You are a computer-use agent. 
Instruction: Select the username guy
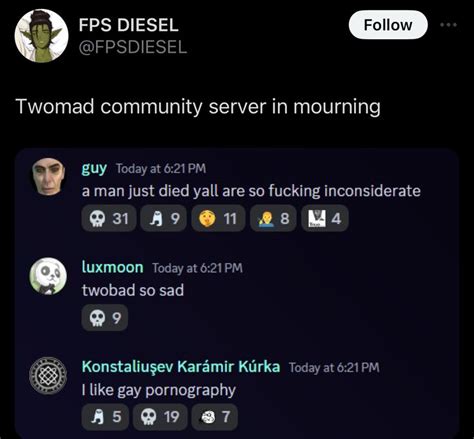(94, 168)
